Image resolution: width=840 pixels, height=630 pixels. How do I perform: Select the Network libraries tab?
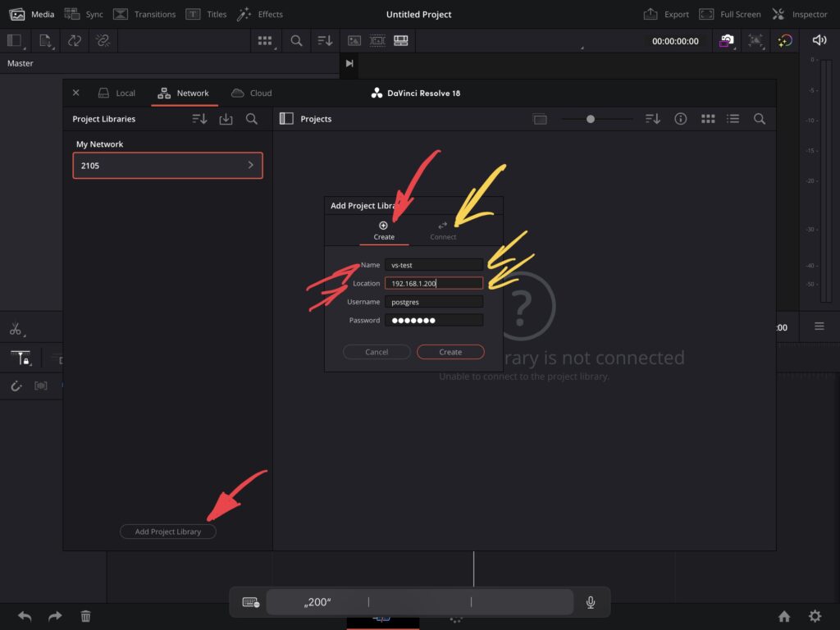(183, 94)
